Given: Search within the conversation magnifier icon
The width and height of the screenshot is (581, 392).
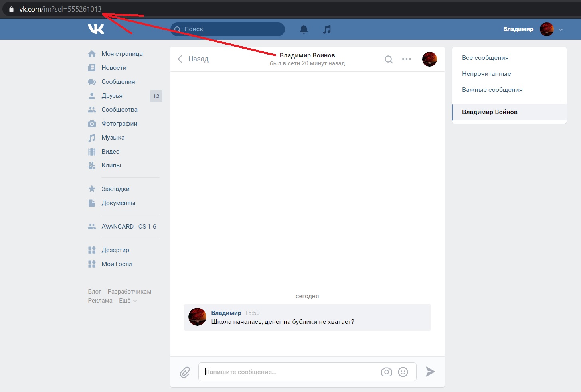Looking at the screenshot, I should [388, 59].
